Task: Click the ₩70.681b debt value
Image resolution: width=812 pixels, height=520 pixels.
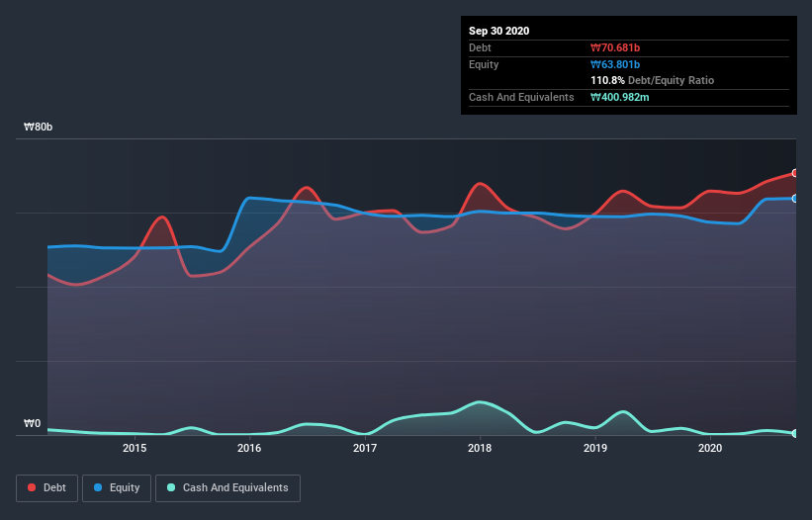Action: click(615, 48)
